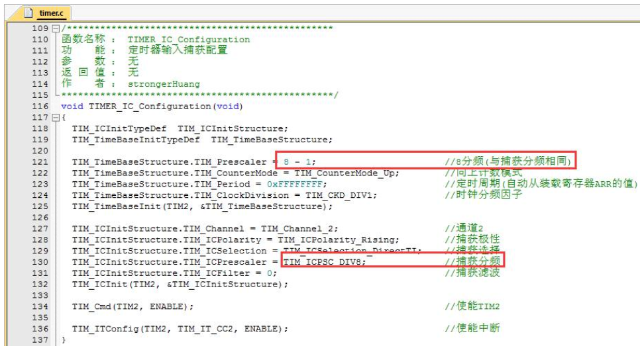This screenshot has width=644, height=352.
Task: Click the '//捕获极性' comment
Action: 472,239
